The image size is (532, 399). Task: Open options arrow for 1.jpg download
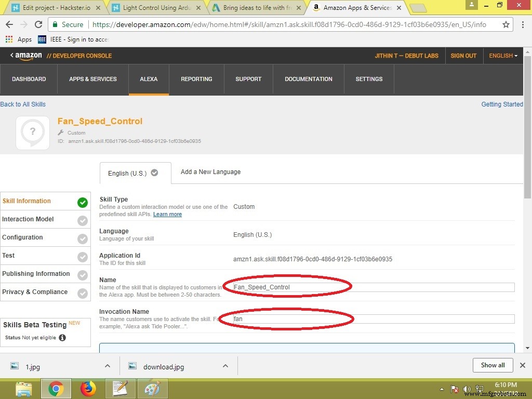click(108, 366)
